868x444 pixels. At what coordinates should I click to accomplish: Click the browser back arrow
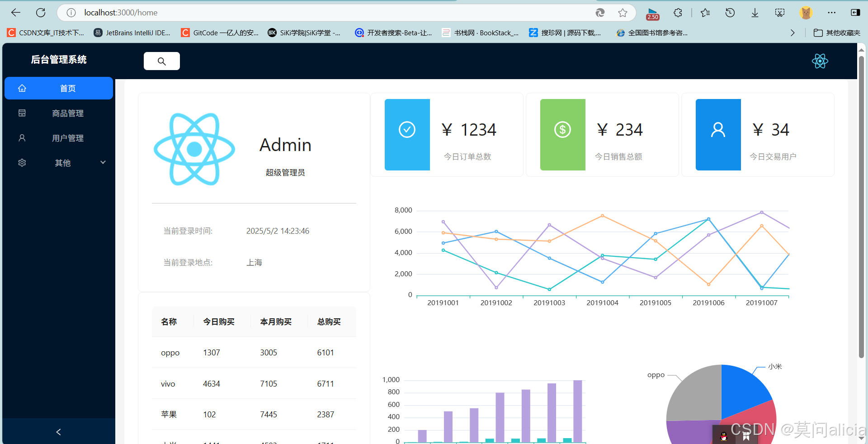(x=16, y=13)
